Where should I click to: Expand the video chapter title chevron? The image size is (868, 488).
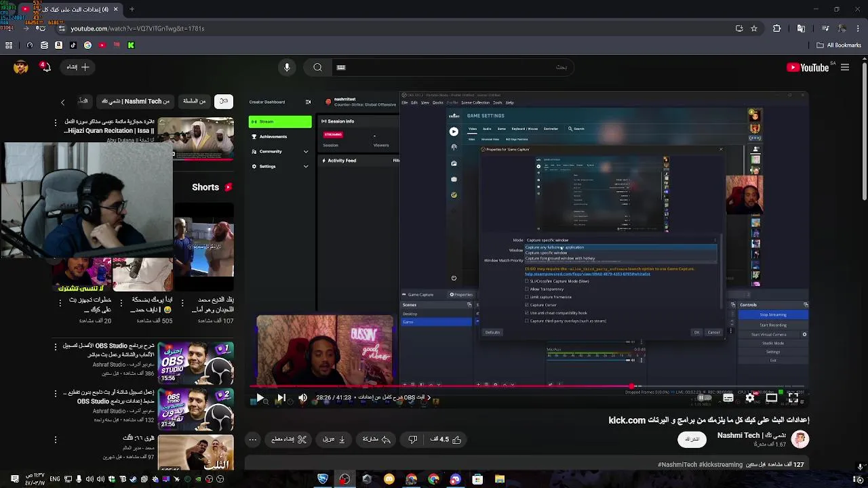point(429,398)
